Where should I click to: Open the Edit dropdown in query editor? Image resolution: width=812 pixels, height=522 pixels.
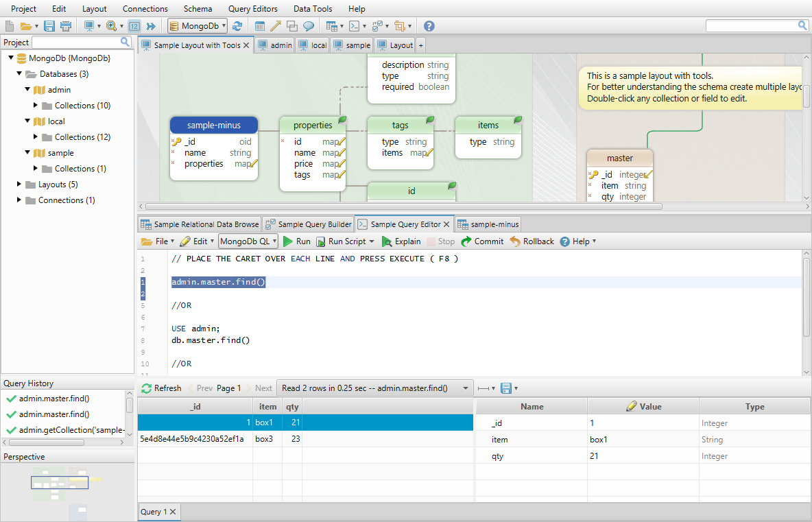coord(197,241)
